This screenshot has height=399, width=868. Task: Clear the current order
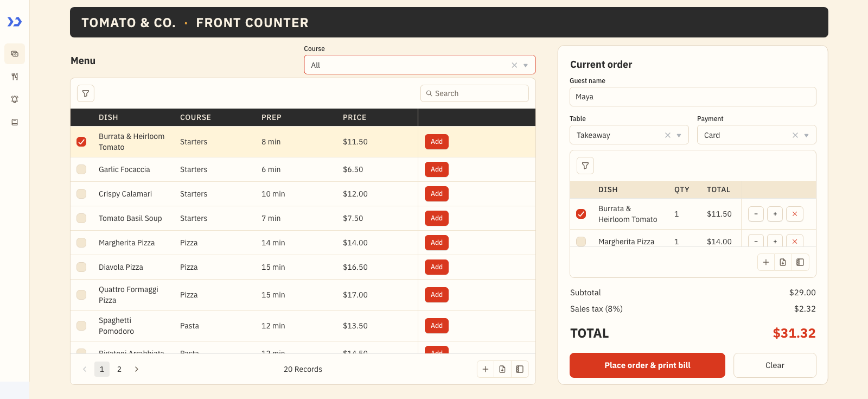[x=775, y=365]
